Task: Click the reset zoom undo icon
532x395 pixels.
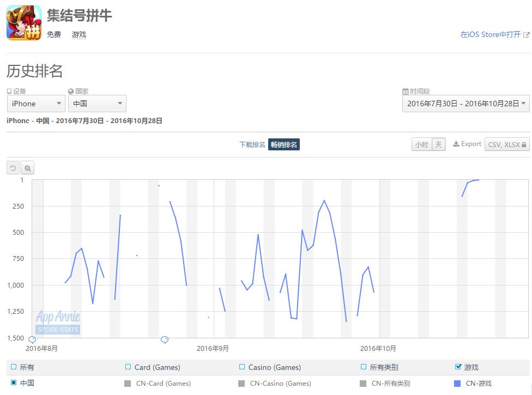Action: coord(13,168)
